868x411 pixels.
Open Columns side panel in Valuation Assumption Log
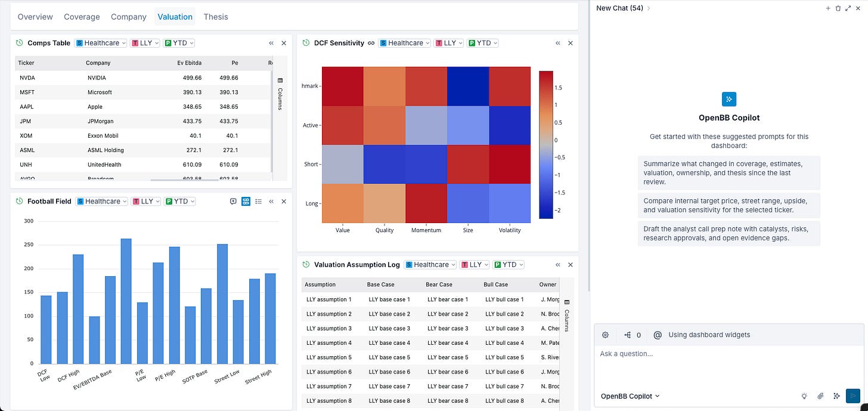point(566,316)
